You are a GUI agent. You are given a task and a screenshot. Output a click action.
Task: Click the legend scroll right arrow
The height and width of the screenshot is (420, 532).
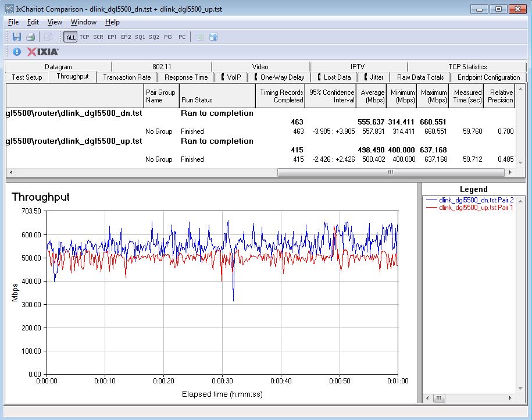(510, 398)
